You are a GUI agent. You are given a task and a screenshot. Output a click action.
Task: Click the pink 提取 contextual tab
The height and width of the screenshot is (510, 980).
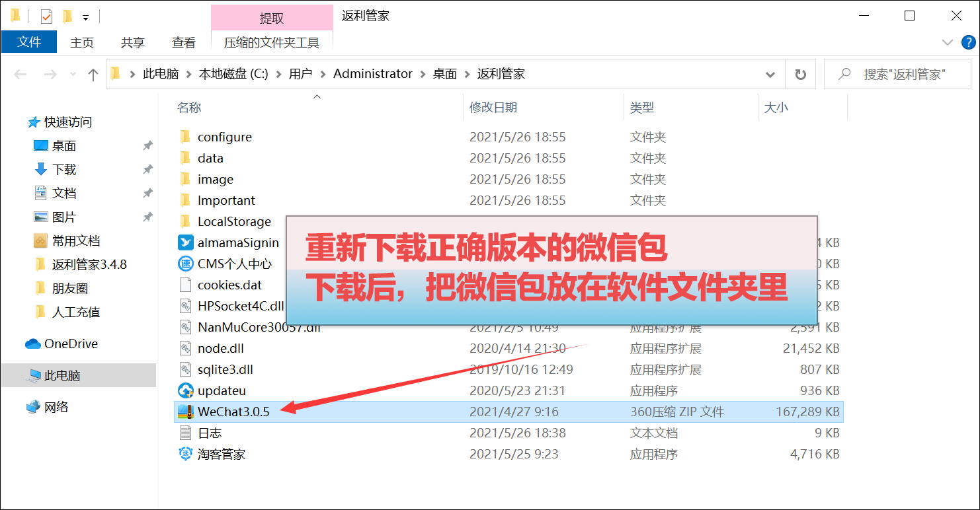tap(272, 18)
